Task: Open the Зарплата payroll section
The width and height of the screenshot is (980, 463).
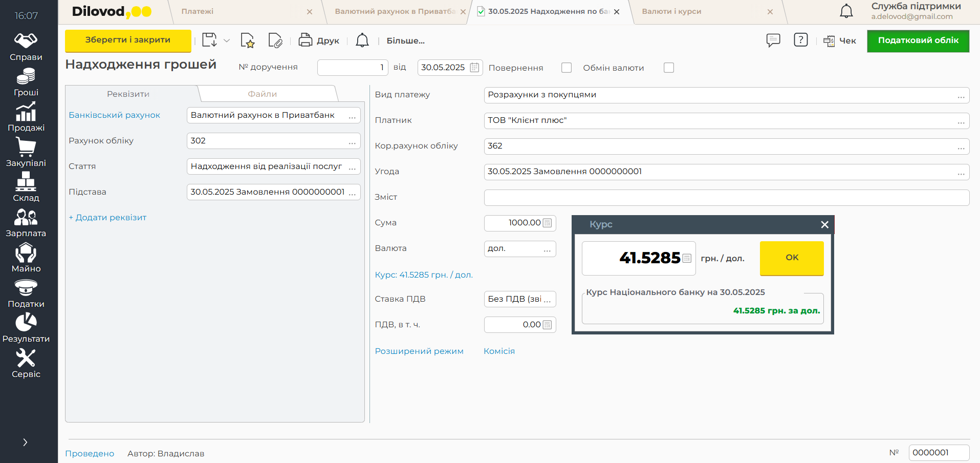Action: (x=26, y=223)
